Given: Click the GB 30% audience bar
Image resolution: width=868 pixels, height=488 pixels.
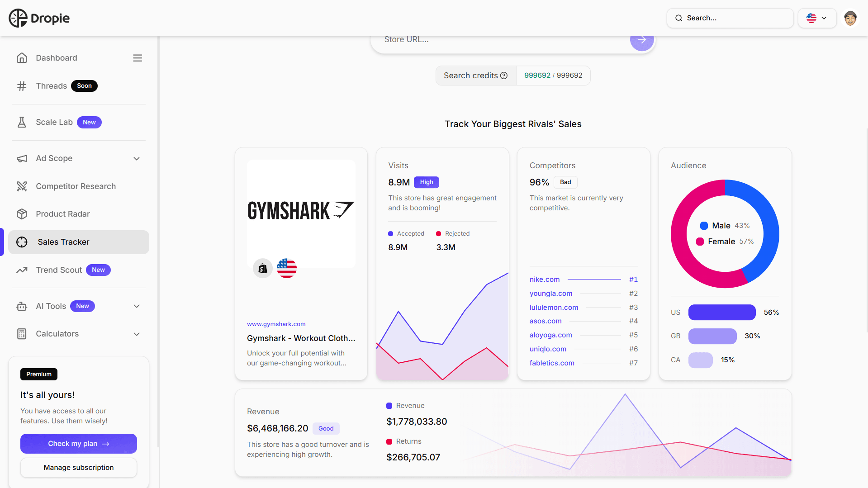Looking at the screenshot, I should point(712,336).
